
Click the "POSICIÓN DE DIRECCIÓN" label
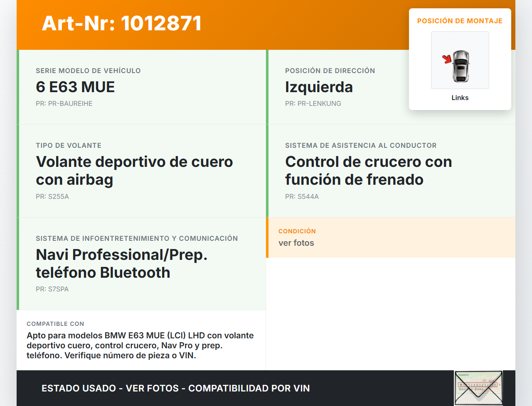[330, 71]
